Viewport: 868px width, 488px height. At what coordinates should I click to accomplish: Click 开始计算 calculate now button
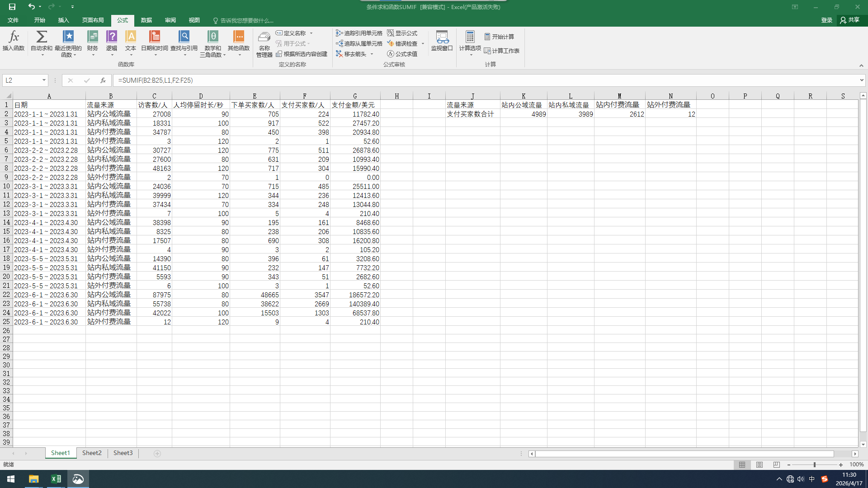coord(499,37)
